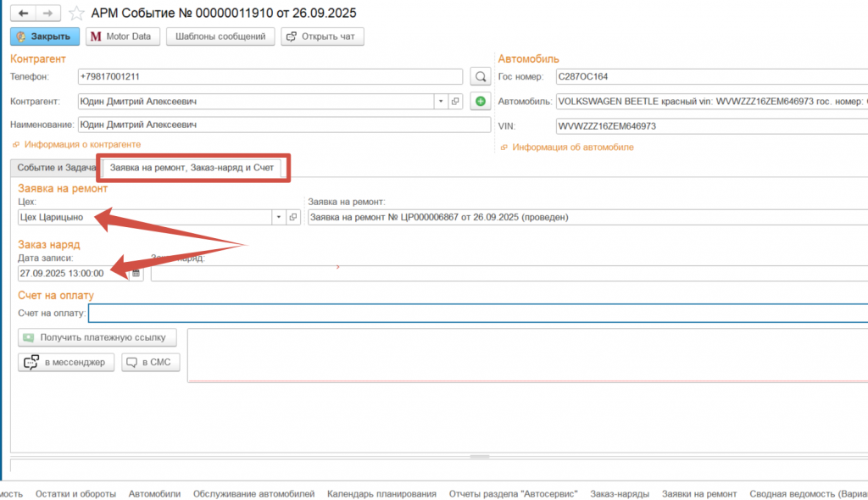Open Motor Data
Image resolution: width=868 pixels, height=500 pixels.
pos(120,36)
